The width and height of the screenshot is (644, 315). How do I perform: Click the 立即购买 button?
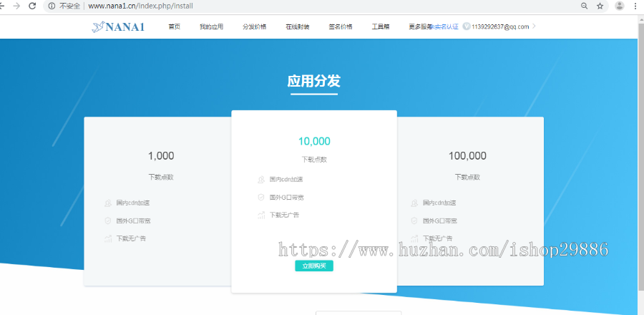click(314, 266)
